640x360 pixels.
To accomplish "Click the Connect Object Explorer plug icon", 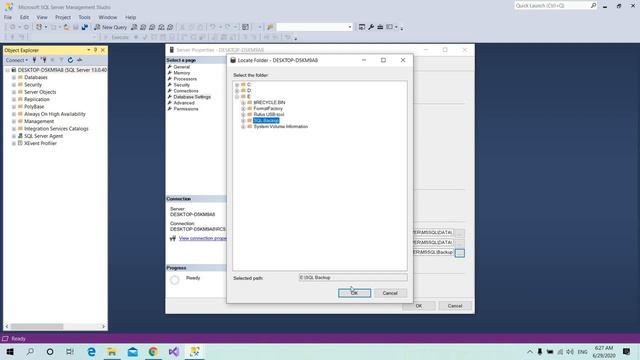I will click(34, 60).
